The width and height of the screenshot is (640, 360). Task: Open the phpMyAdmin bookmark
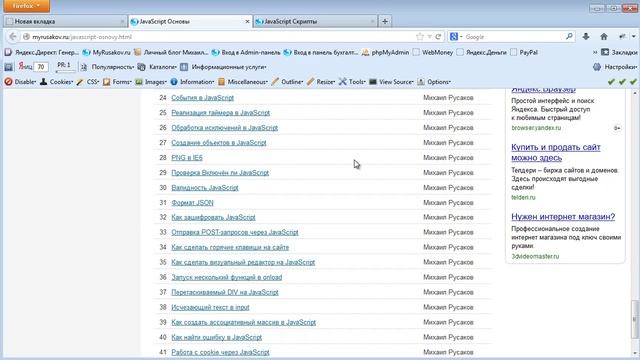point(385,52)
